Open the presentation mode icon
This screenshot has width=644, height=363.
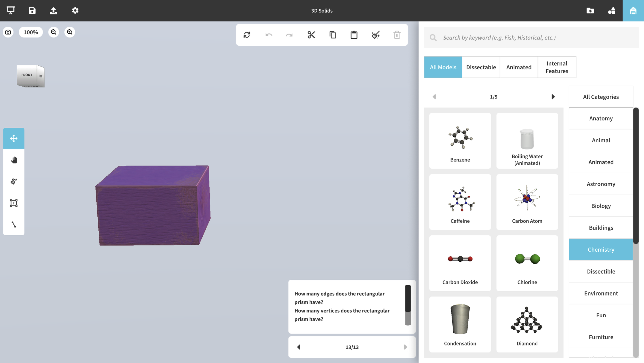[11, 11]
